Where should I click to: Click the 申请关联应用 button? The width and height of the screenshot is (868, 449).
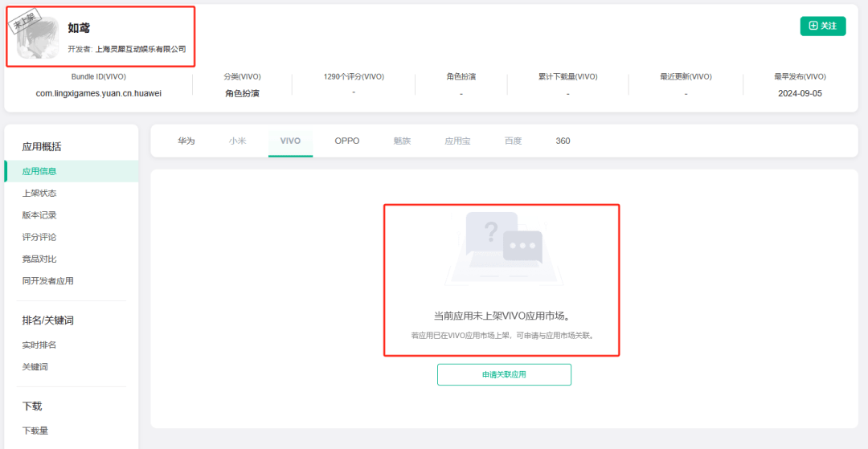pyautogui.click(x=504, y=374)
